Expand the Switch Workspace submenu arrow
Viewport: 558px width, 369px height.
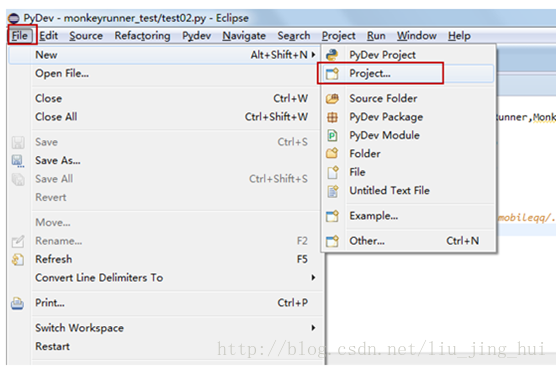point(314,328)
